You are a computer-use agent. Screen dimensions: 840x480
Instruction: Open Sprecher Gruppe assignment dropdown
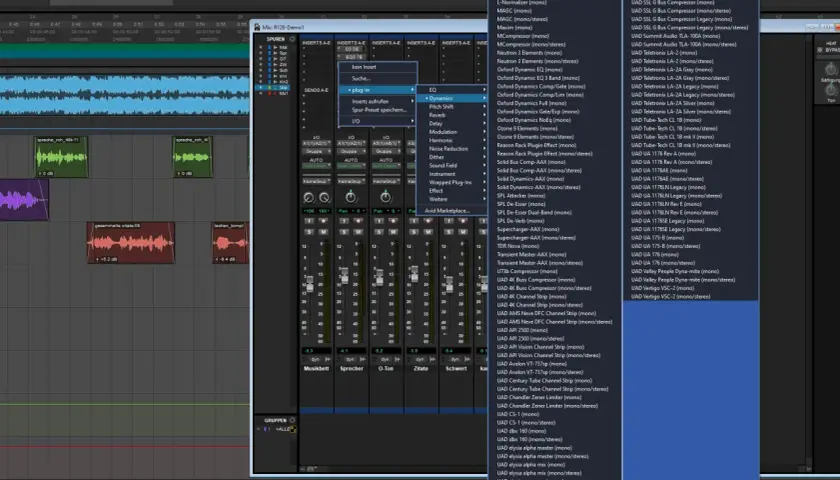point(351,152)
